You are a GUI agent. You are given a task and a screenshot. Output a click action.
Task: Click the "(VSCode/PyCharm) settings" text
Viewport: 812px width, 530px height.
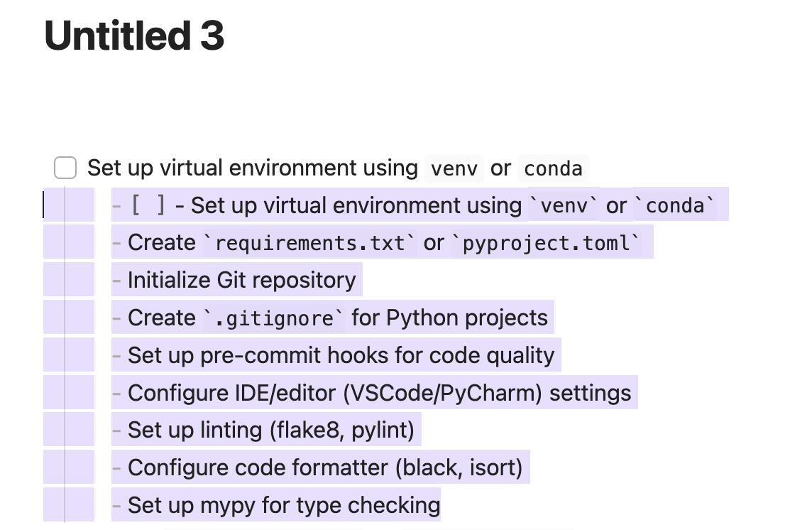click(x=487, y=392)
